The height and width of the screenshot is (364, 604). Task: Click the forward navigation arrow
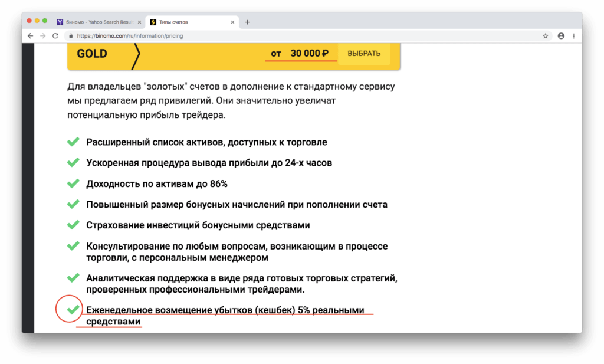coord(42,35)
